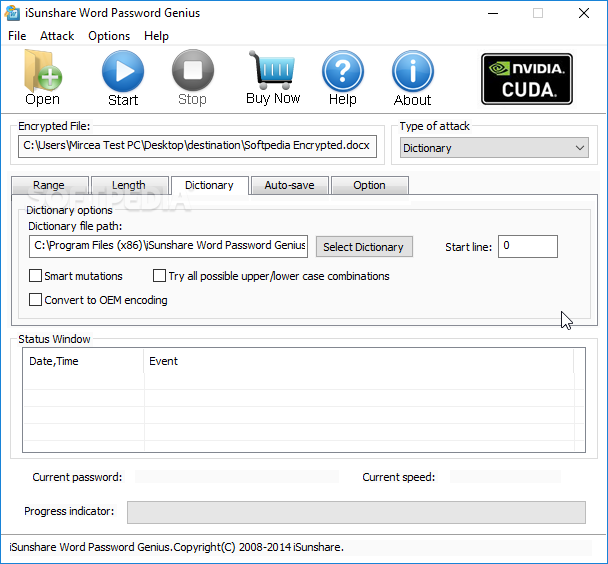This screenshot has width=608, height=564.
Task: Click the Open folder icon
Action: point(42,78)
